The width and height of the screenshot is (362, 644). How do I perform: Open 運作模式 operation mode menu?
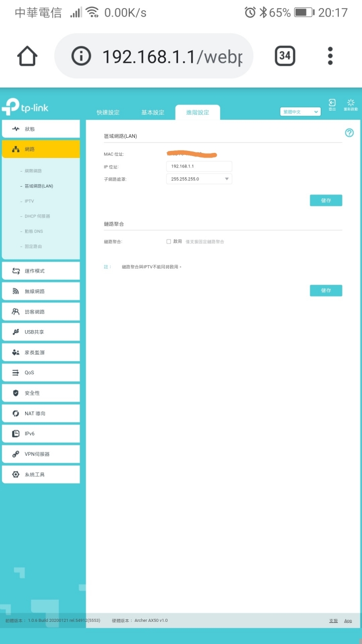point(41,271)
